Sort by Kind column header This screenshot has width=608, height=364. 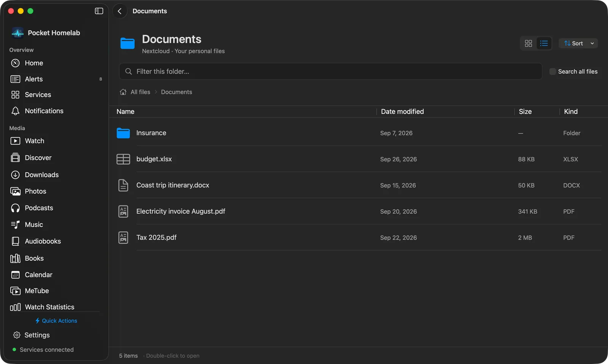pos(571,112)
